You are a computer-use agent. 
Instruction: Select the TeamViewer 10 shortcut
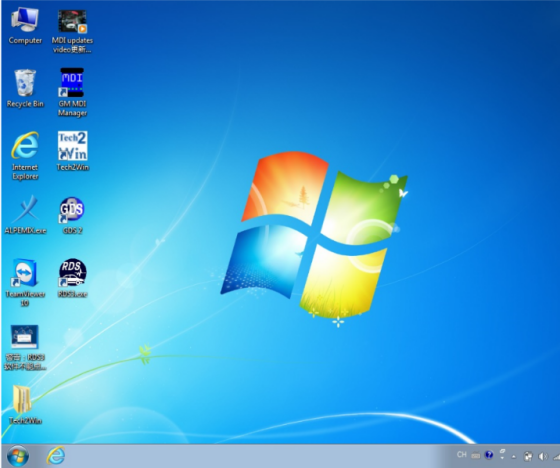[25, 283]
